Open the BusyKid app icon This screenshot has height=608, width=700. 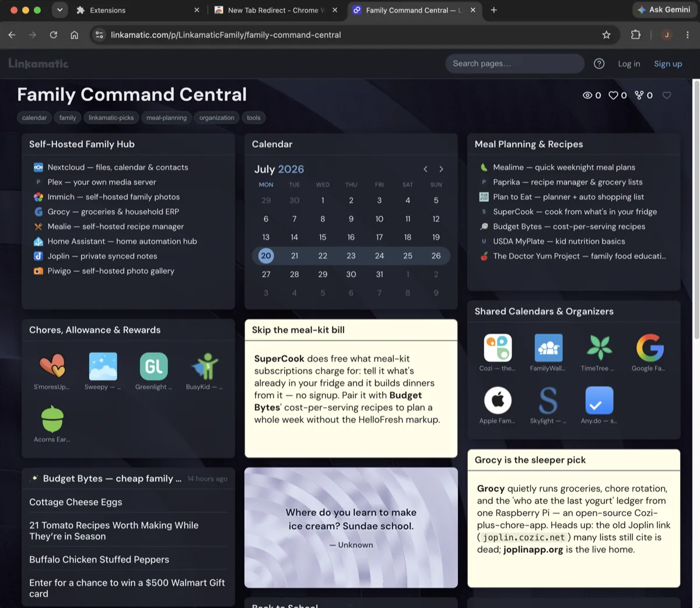click(204, 366)
